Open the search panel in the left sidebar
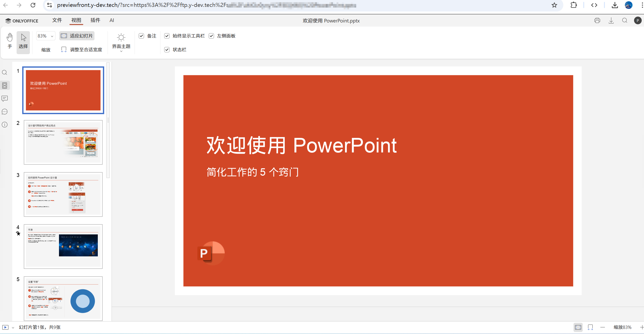The width and height of the screenshot is (644, 334). 5,73
